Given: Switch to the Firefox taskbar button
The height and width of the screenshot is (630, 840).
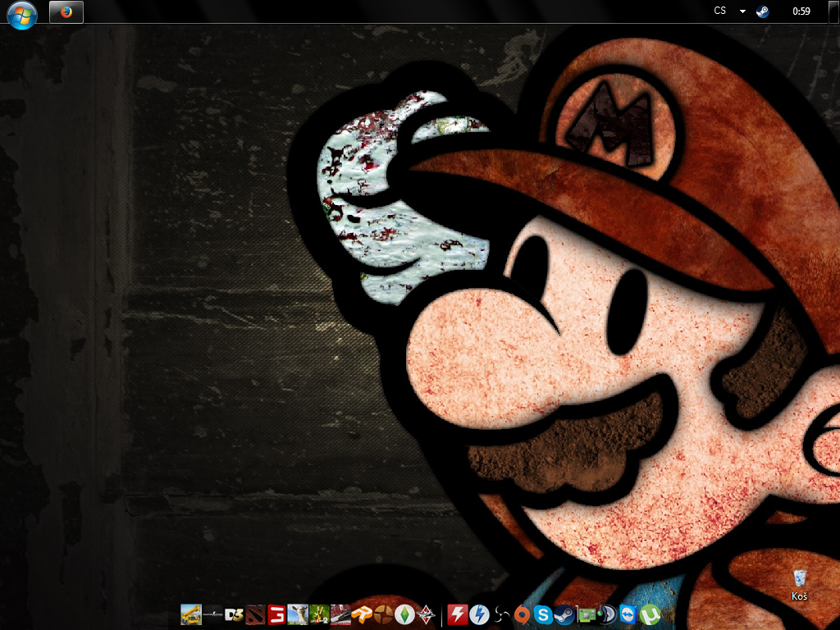Looking at the screenshot, I should (x=66, y=12).
